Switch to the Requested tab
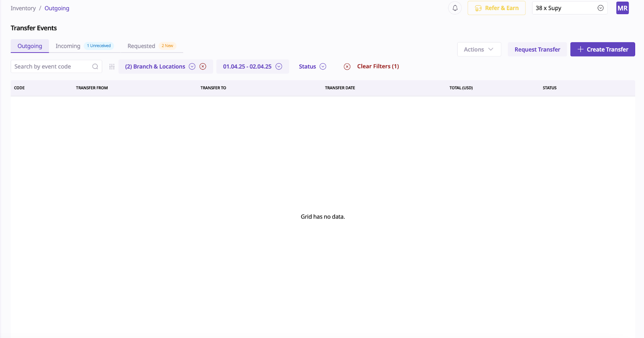Viewport: 644px width, 338px height. (141, 46)
